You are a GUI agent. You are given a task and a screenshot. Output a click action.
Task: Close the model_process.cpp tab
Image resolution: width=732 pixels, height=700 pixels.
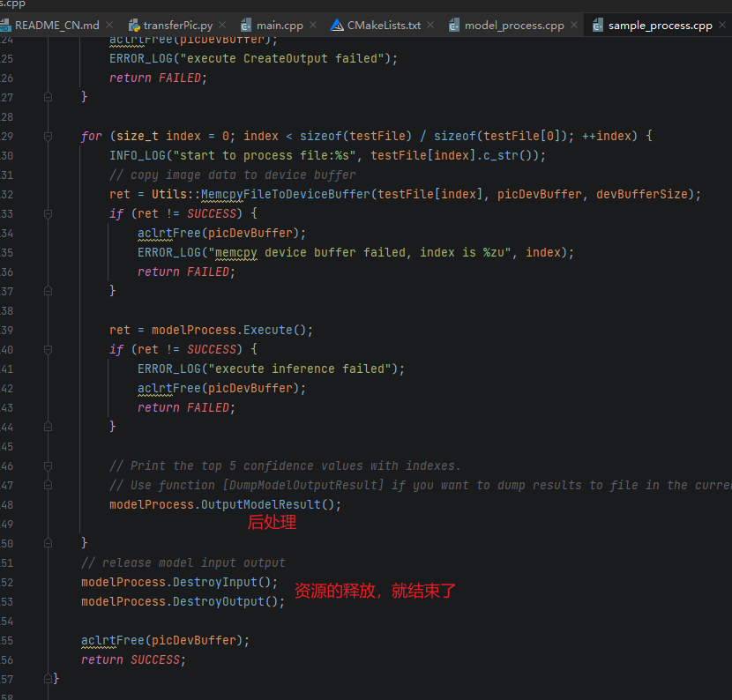point(574,25)
